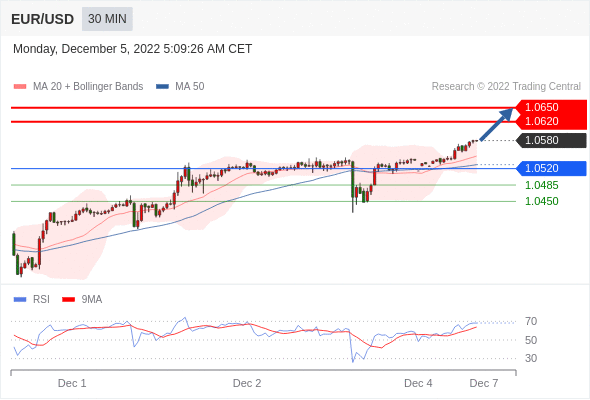Click the 'Research © 2022 Trading Central' credit
Viewport: 590px width, 400px height.
506,87
